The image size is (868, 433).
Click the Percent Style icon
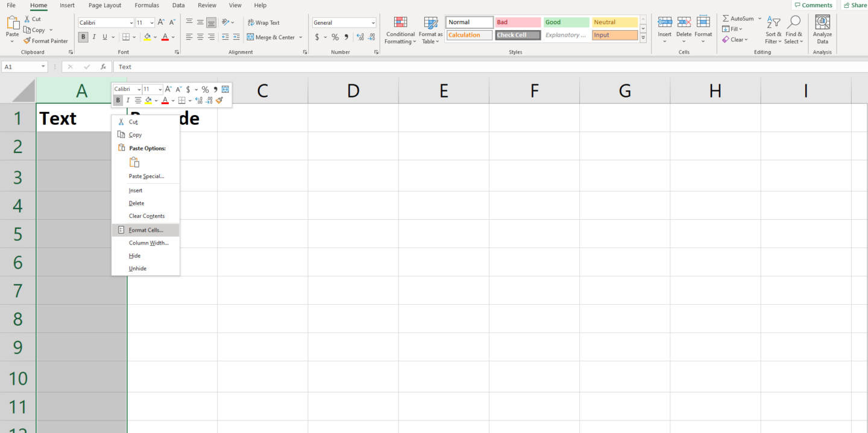pos(335,37)
